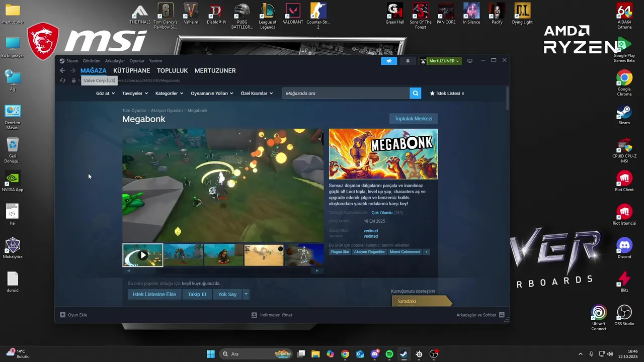
Task: Click the padlock icon in URL bar
Action: 73,80
